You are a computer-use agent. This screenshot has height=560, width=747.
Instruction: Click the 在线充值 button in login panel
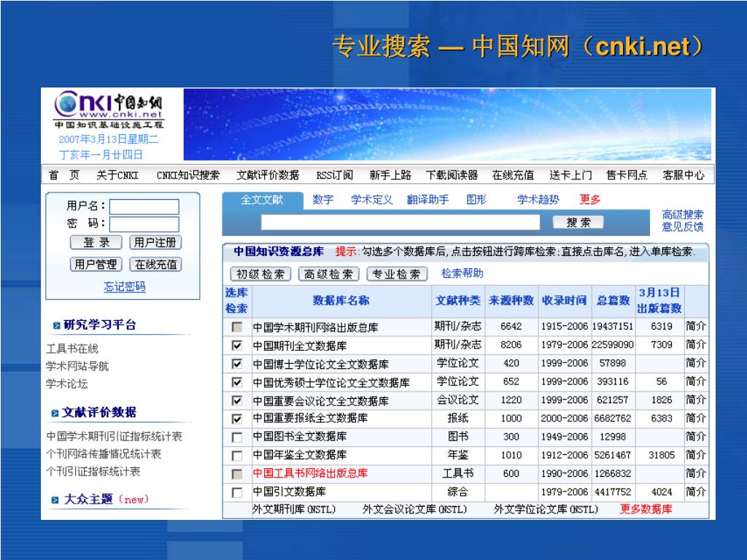click(155, 264)
